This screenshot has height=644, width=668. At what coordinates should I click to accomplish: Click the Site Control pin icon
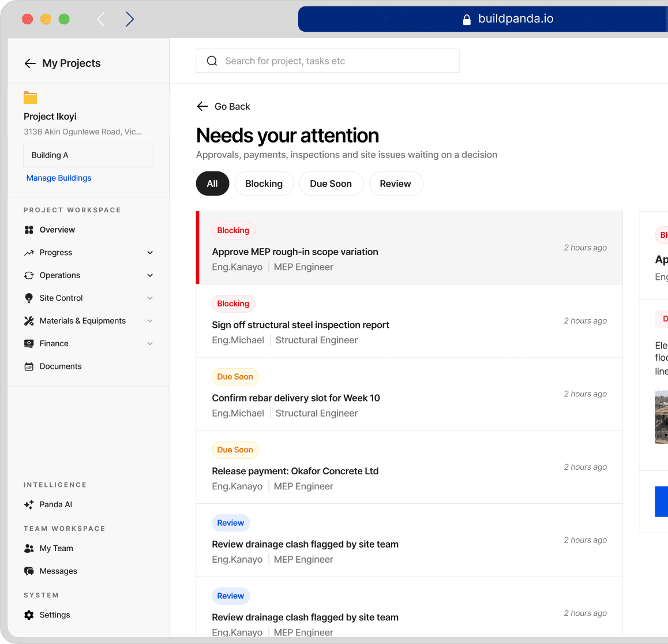pyautogui.click(x=29, y=298)
